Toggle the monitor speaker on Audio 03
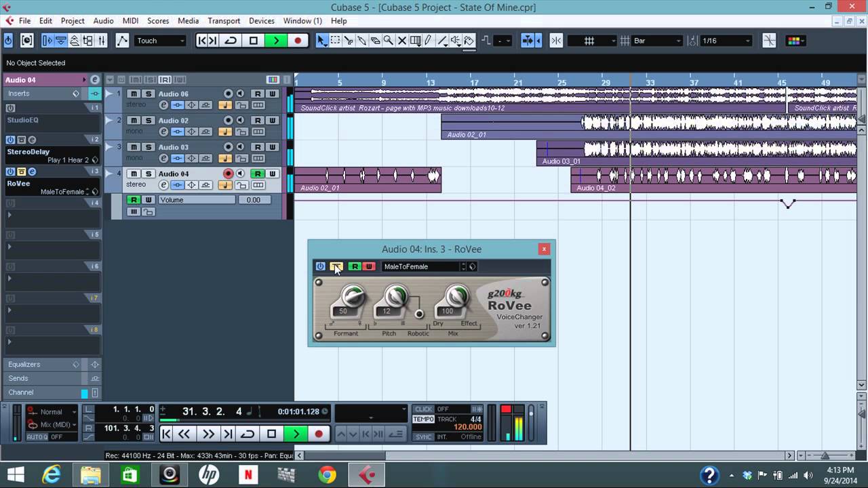The width and height of the screenshot is (868, 488). 240,147
